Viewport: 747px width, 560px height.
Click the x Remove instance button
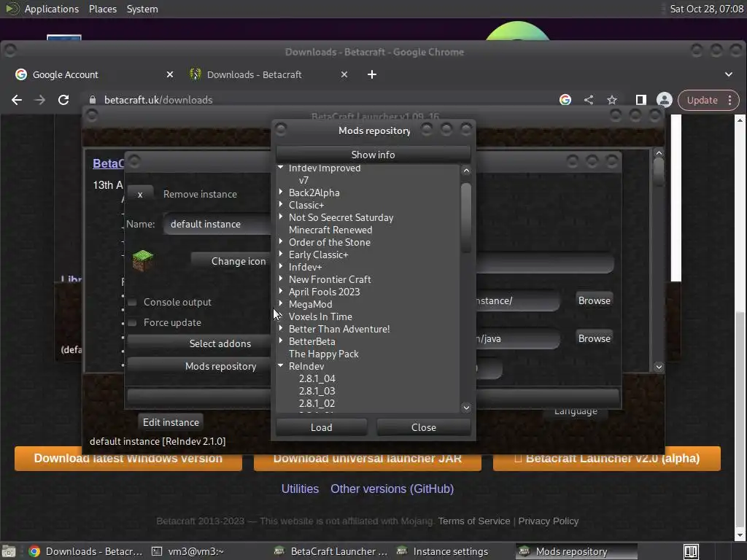(x=140, y=194)
